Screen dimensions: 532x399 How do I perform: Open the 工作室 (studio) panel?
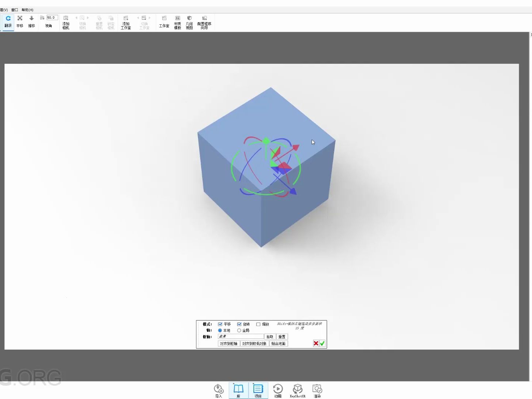(x=164, y=22)
